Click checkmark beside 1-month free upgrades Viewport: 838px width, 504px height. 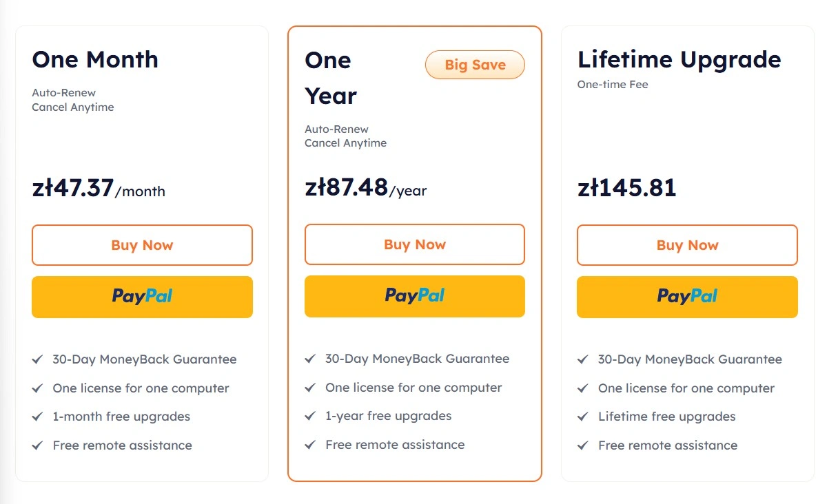click(x=38, y=417)
